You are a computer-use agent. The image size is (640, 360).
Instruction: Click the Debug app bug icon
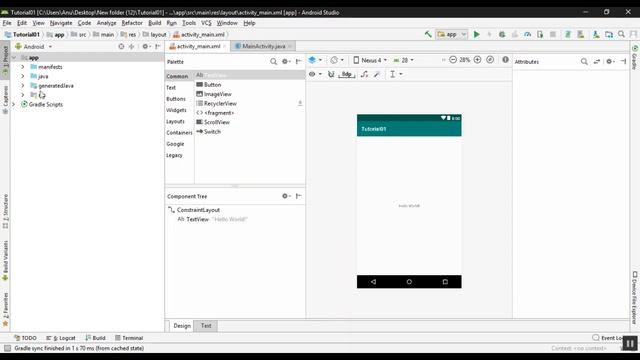pyautogui.click(x=502, y=35)
